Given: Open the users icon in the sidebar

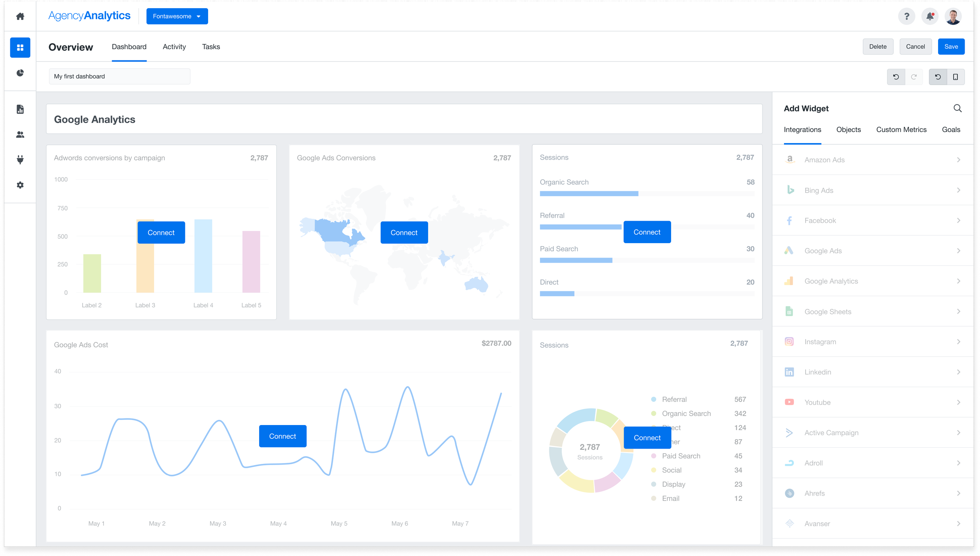Looking at the screenshot, I should tap(20, 134).
